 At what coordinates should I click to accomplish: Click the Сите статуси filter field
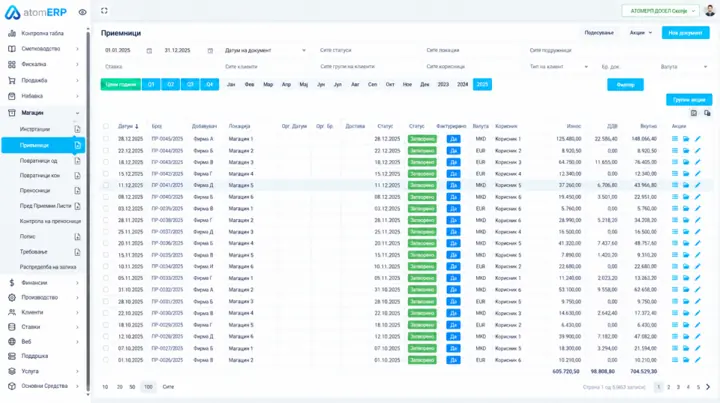[367, 50]
